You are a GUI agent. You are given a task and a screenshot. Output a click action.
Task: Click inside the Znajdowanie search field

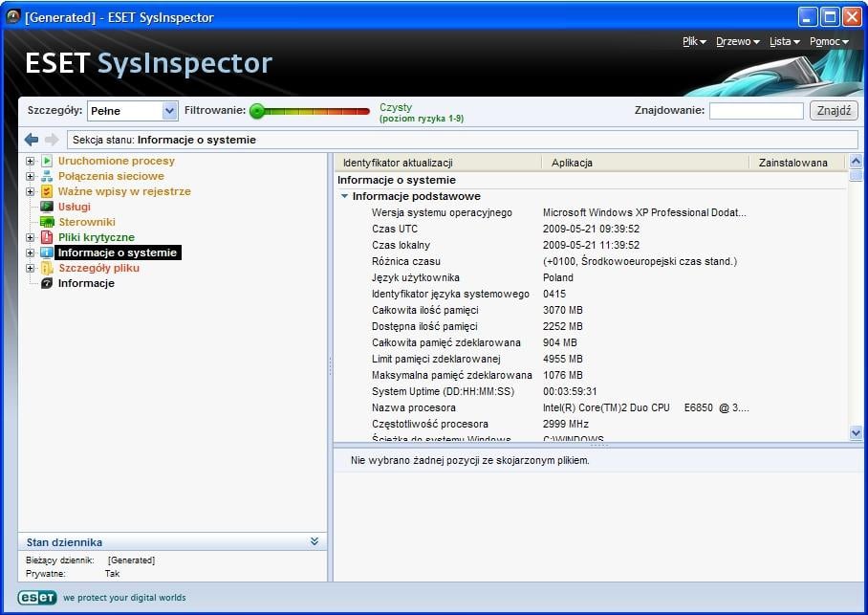coord(756,110)
